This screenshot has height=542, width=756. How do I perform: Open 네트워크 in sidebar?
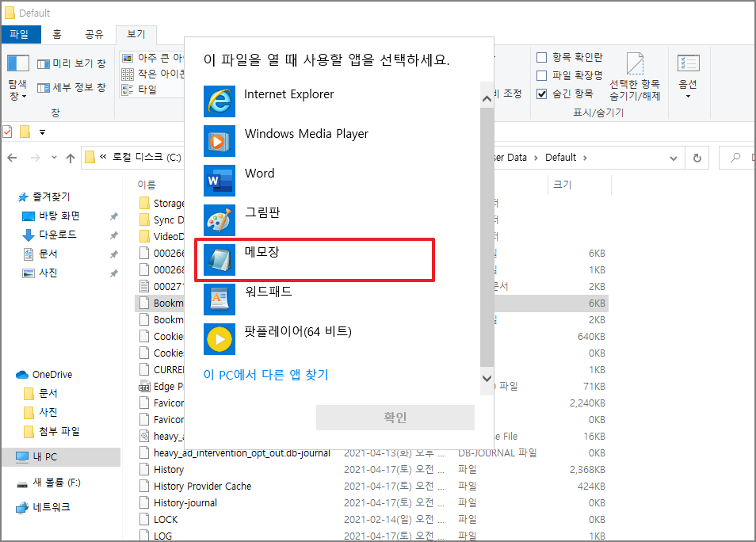(43, 507)
